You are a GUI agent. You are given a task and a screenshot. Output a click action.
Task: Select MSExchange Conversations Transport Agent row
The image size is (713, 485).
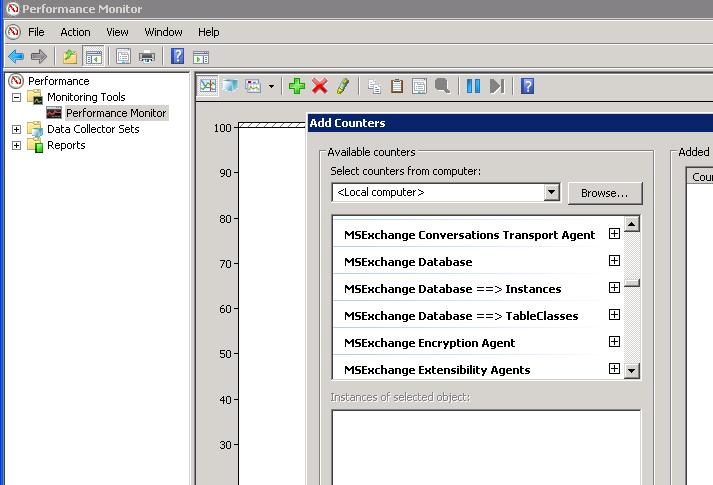tap(478, 235)
